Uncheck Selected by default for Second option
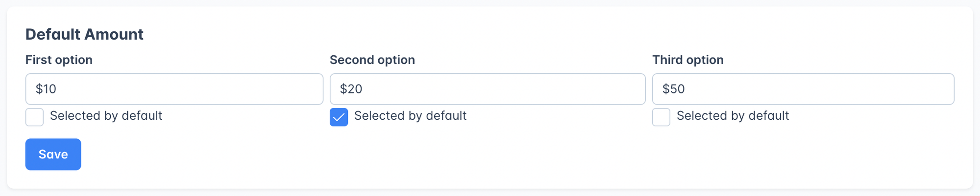The height and width of the screenshot is (196, 980). click(x=339, y=117)
